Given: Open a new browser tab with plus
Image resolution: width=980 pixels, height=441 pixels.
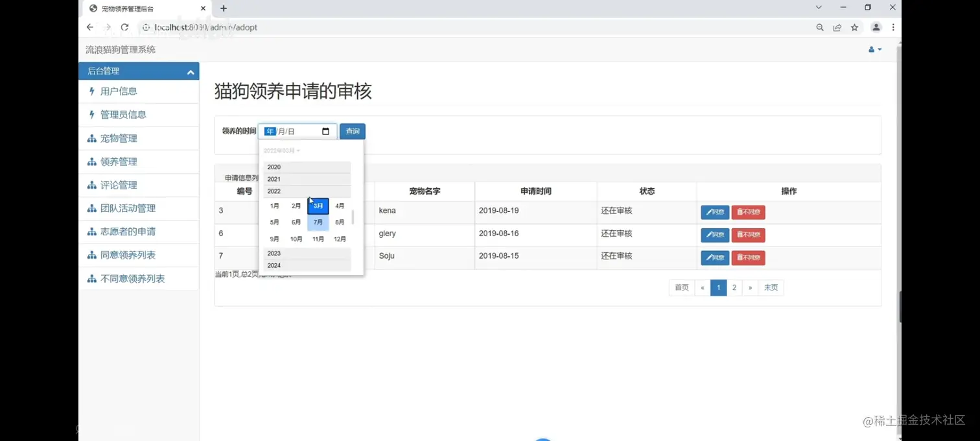Looking at the screenshot, I should pos(224,8).
